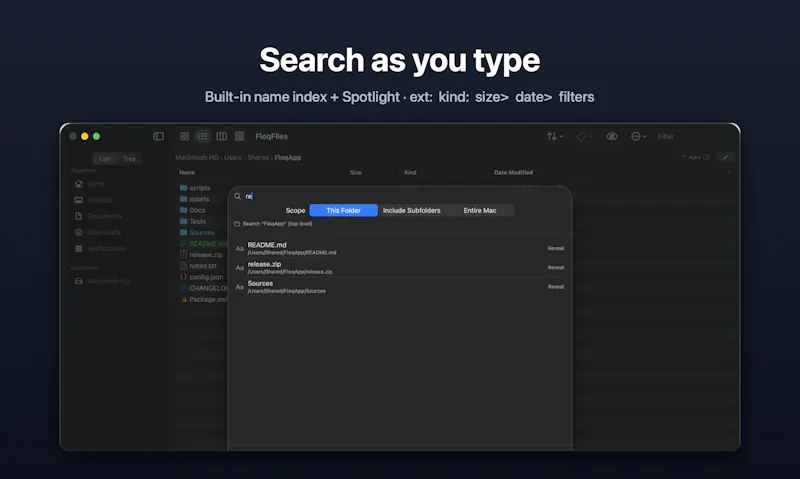Viewport: 800px width, 479px height.
Task: Select README.md search result
Action: pyautogui.click(x=399, y=248)
